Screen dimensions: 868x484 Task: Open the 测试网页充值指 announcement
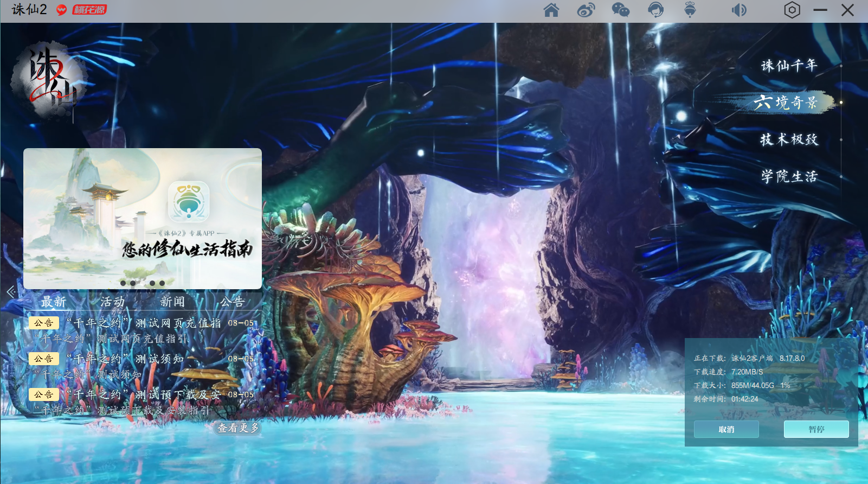[143, 323]
